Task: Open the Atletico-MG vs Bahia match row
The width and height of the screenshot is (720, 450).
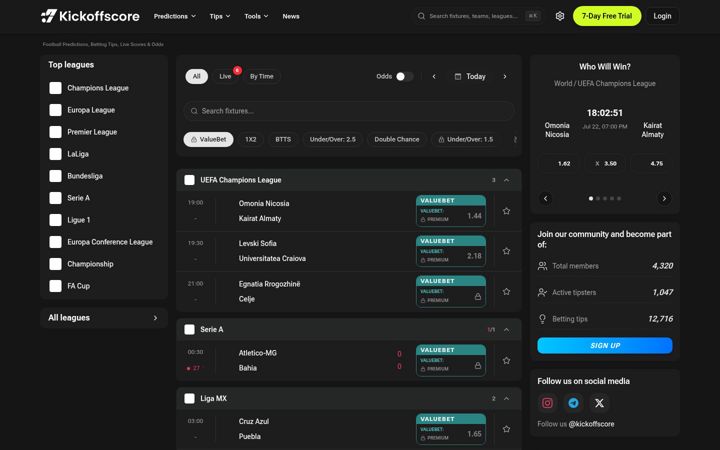Action: [x=349, y=360]
